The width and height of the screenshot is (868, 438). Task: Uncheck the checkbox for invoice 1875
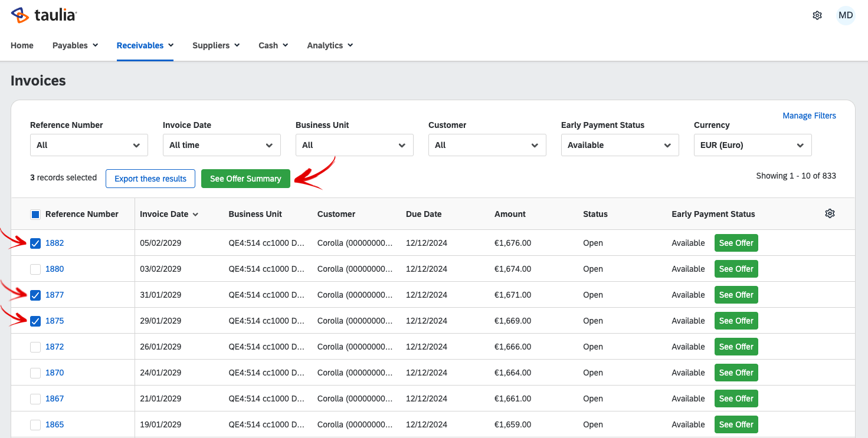35,321
